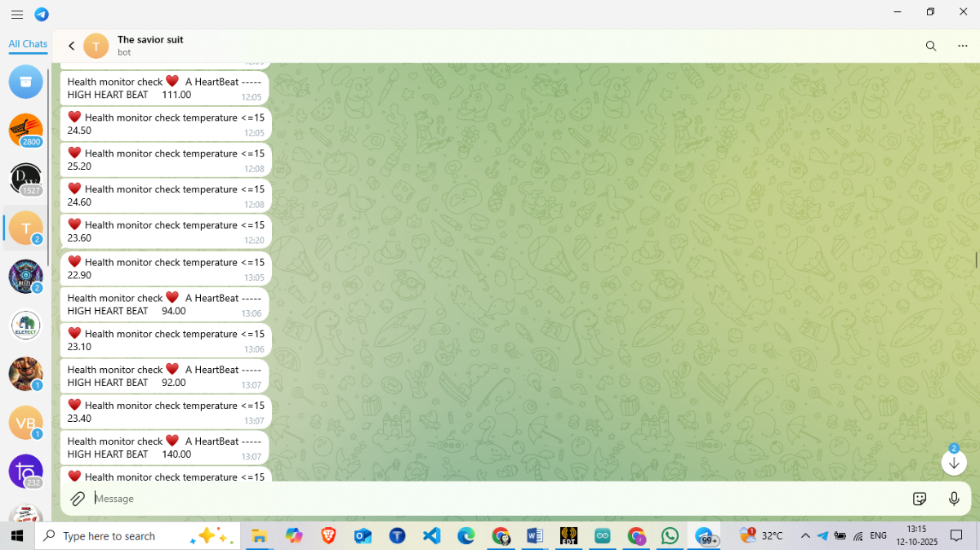The width and height of the screenshot is (980, 550).
Task: Open the VB chat in sidebar
Action: coord(26,423)
